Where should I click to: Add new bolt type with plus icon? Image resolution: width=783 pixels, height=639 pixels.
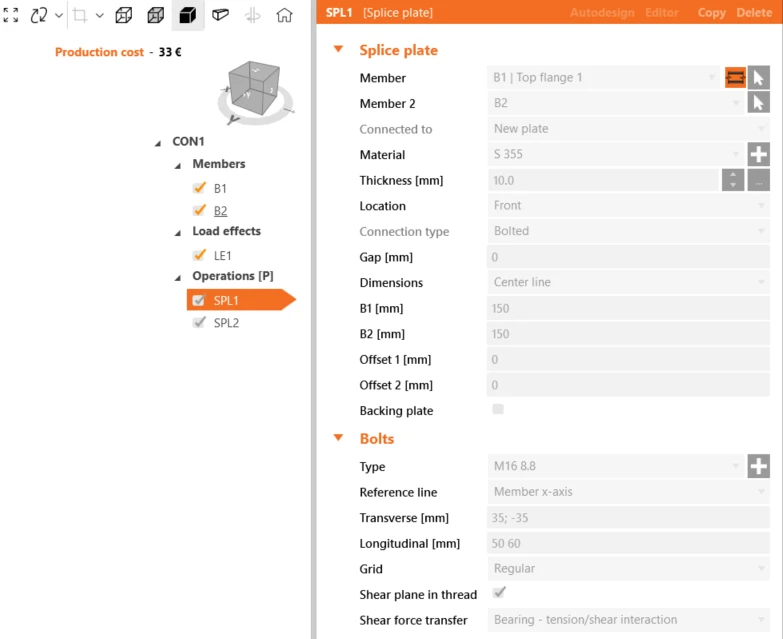pyautogui.click(x=758, y=466)
